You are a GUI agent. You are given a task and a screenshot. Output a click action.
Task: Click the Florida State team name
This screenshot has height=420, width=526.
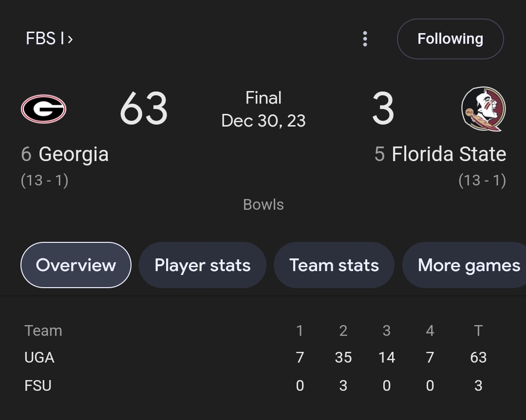click(449, 154)
